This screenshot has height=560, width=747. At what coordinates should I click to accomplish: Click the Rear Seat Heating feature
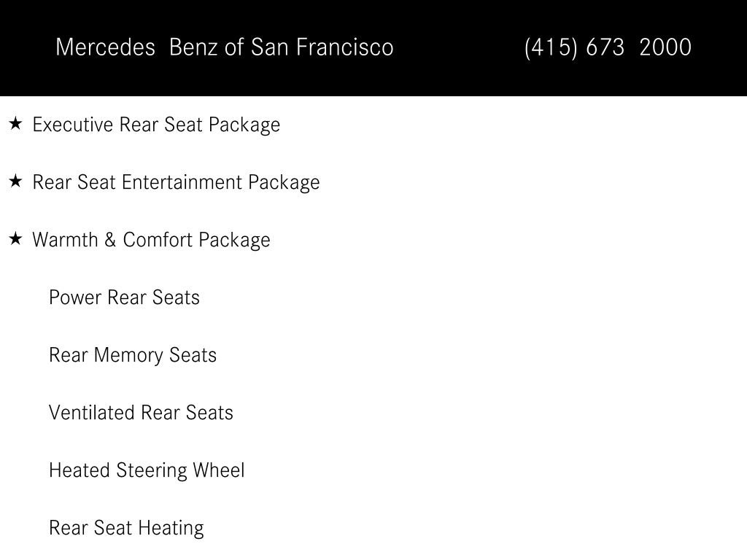click(x=126, y=528)
